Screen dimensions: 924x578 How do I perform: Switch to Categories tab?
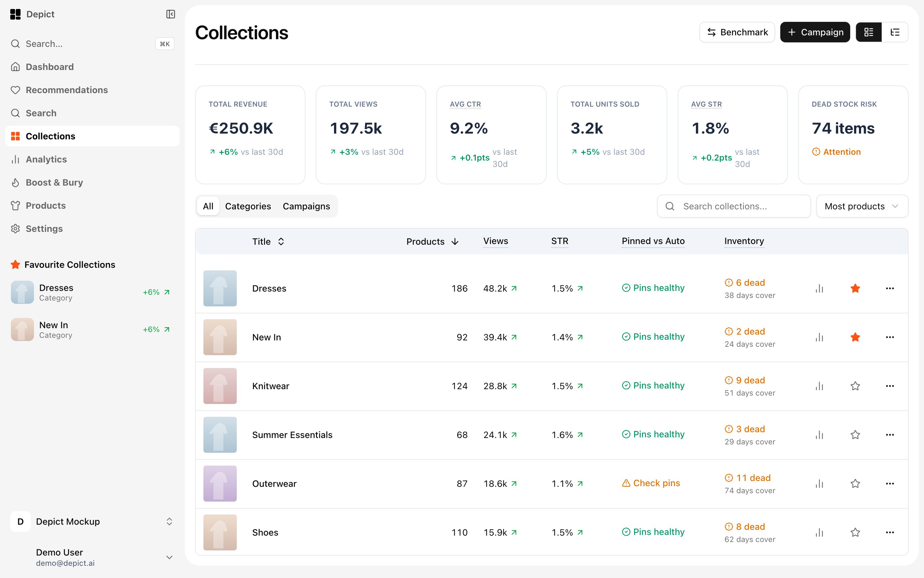[x=248, y=206]
